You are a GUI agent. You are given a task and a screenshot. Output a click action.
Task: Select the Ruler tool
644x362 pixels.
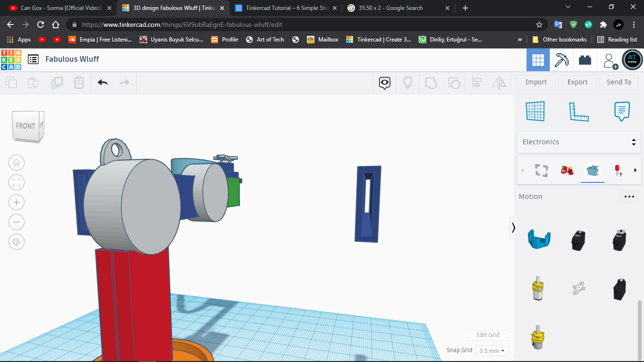click(x=579, y=111)
